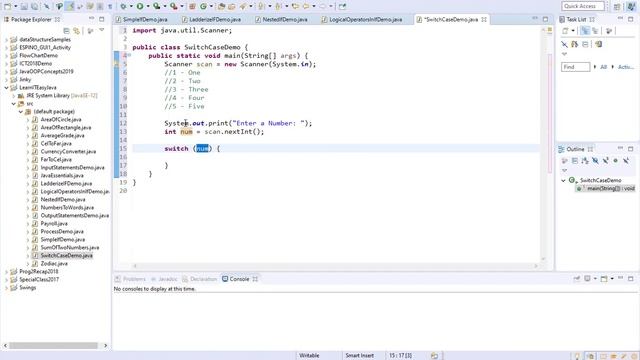
Task: Click the Pin Console icon
Action: 577,279
